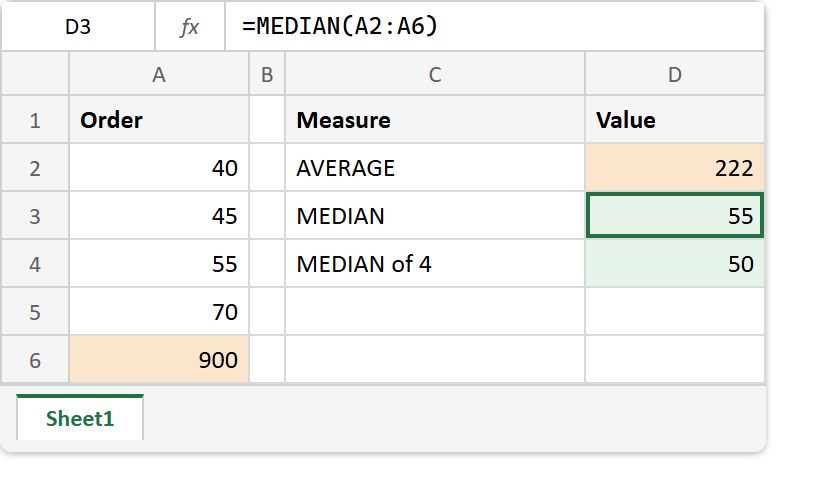814x500 pixels.
Task: Click the Value header cell
Action: (x=674, y=120)
